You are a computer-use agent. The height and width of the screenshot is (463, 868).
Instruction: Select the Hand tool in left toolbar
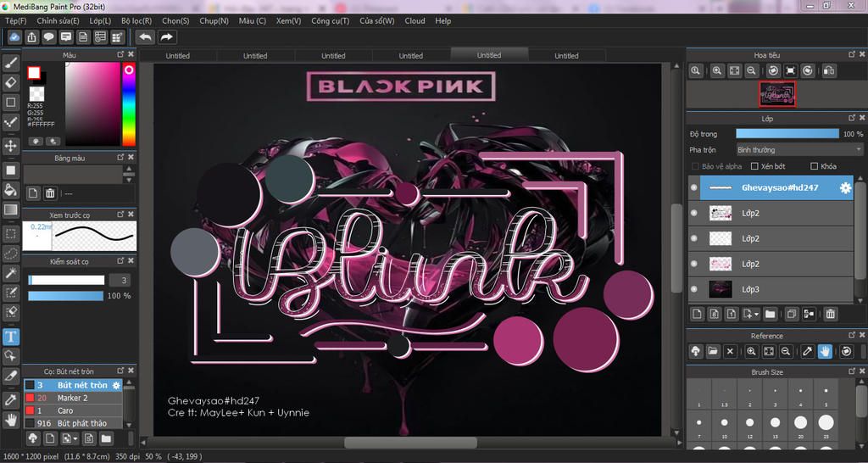click(10, 420)
